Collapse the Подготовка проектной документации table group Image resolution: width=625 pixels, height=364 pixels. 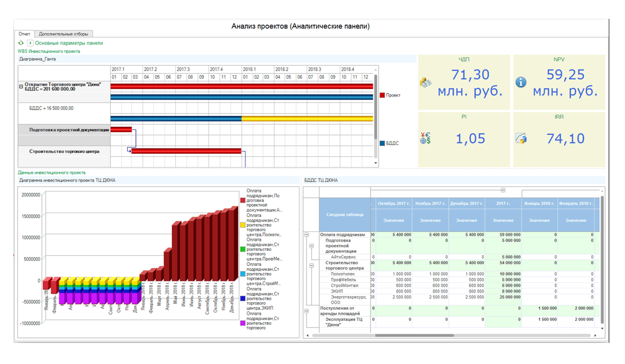[311, 246]
